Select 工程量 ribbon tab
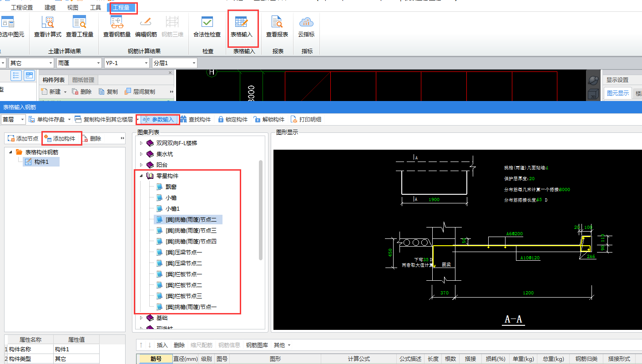642x364 pixels. click(121, 7)
